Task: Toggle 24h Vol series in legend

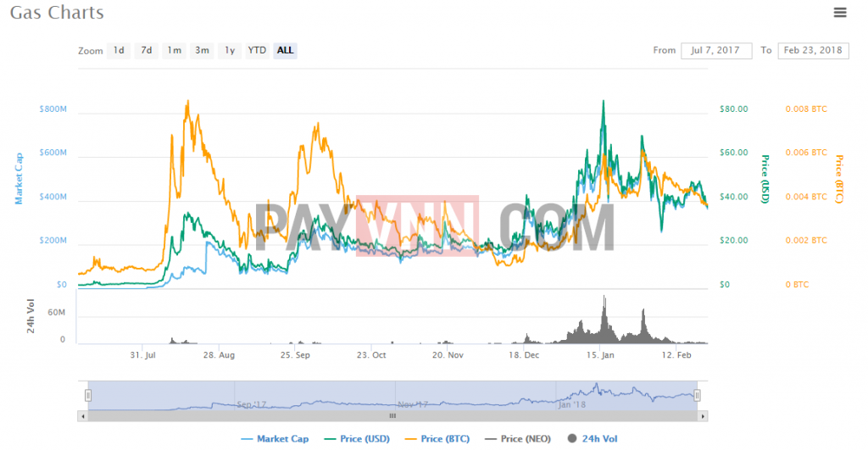Action: click(x=593, y=439)
